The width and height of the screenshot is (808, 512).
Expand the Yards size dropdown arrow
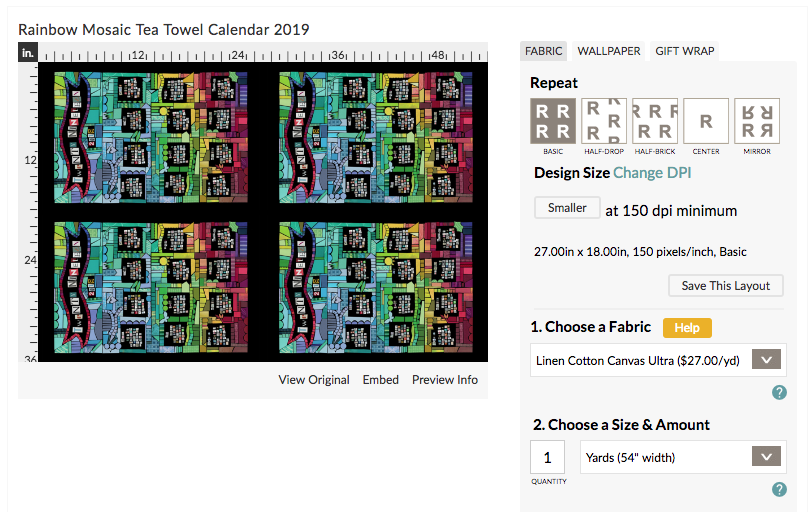[766, 456]
